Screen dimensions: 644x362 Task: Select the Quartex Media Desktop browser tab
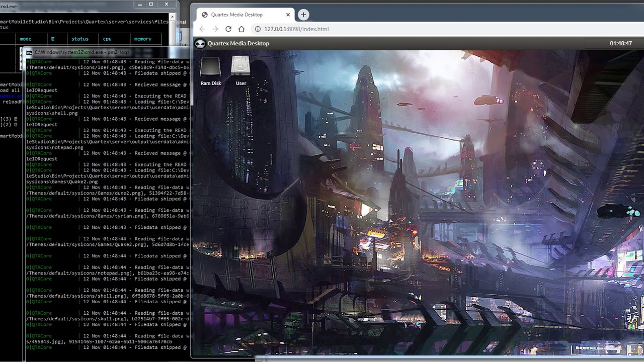[245, 15]
